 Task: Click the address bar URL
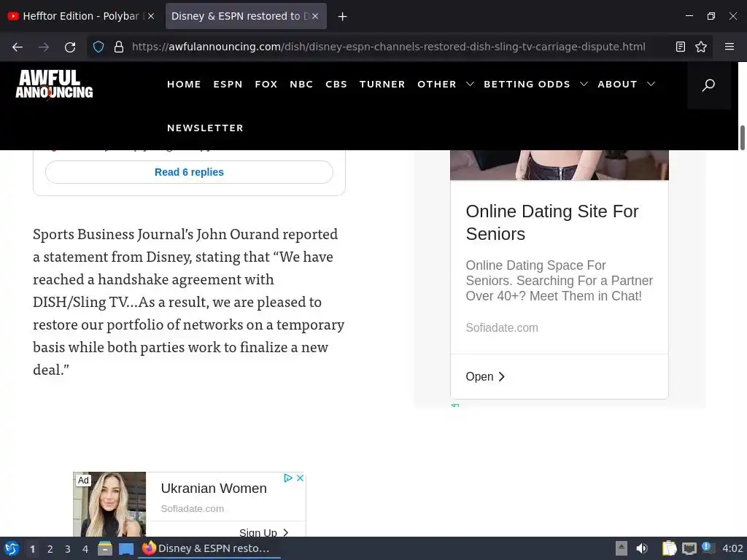pos(388,47)
